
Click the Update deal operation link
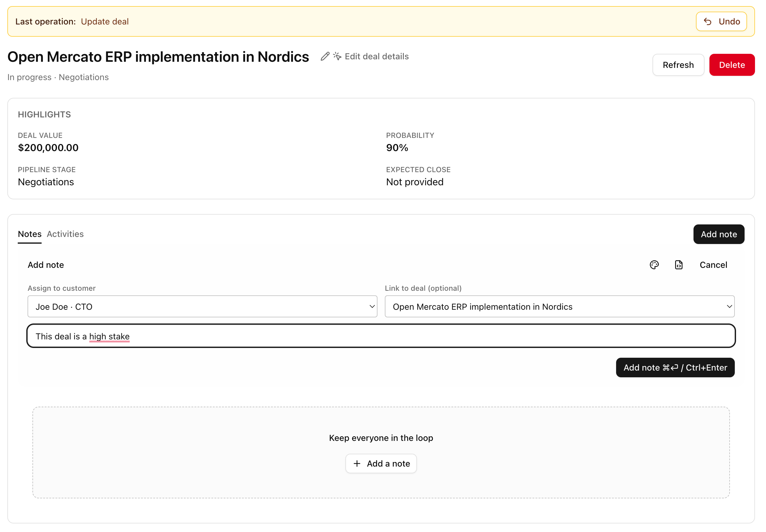click(x=105, y=22)
